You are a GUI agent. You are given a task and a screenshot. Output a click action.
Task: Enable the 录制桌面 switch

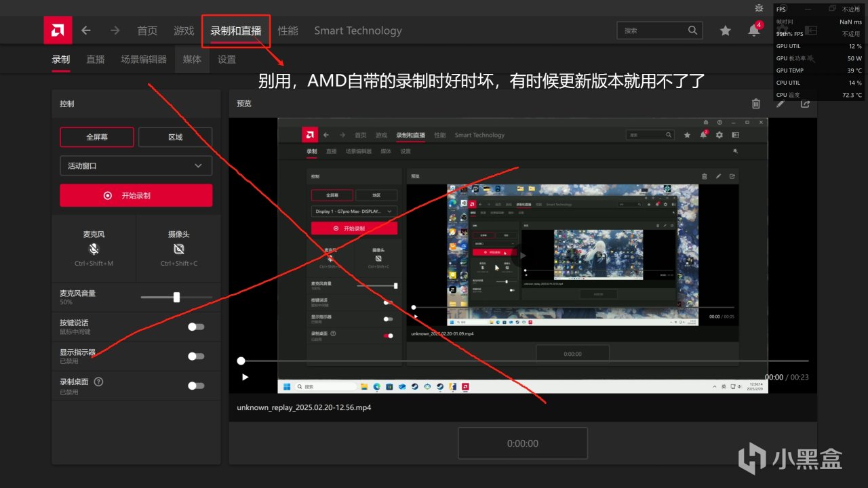tap(196, 386)
